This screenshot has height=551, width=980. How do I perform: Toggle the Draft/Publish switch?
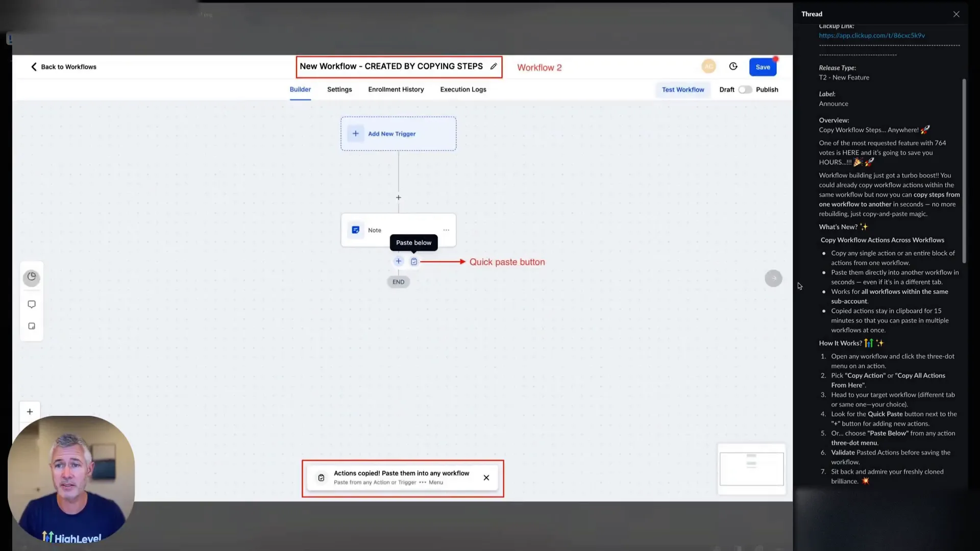tap(745, 89)
